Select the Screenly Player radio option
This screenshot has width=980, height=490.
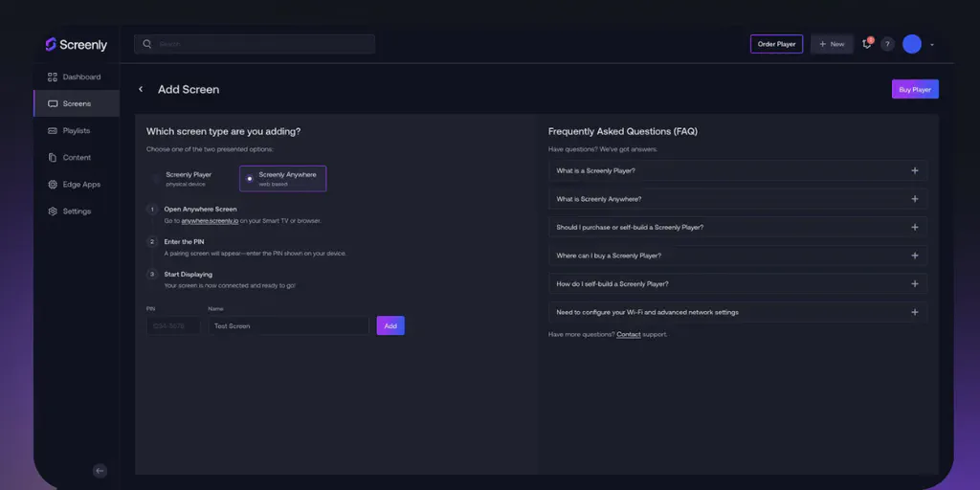pos(157,178)
